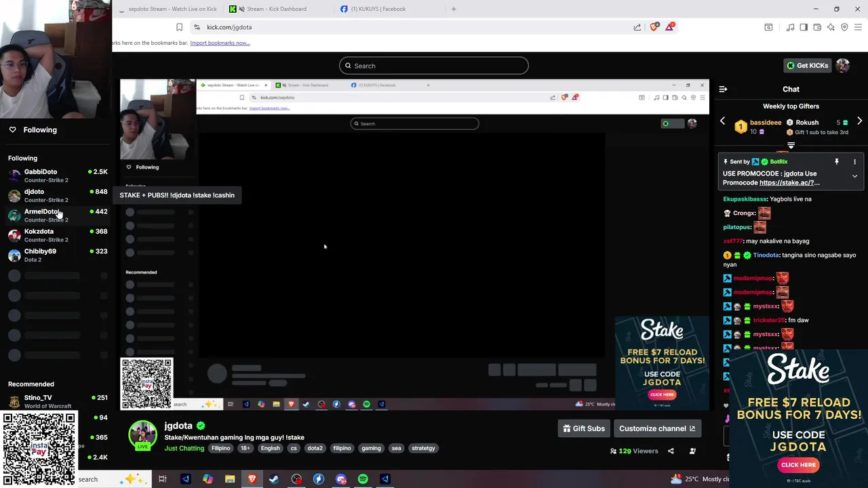
Task: Switch to the KUKUYS Facebook tab
Action: click(x=378, y=9)
